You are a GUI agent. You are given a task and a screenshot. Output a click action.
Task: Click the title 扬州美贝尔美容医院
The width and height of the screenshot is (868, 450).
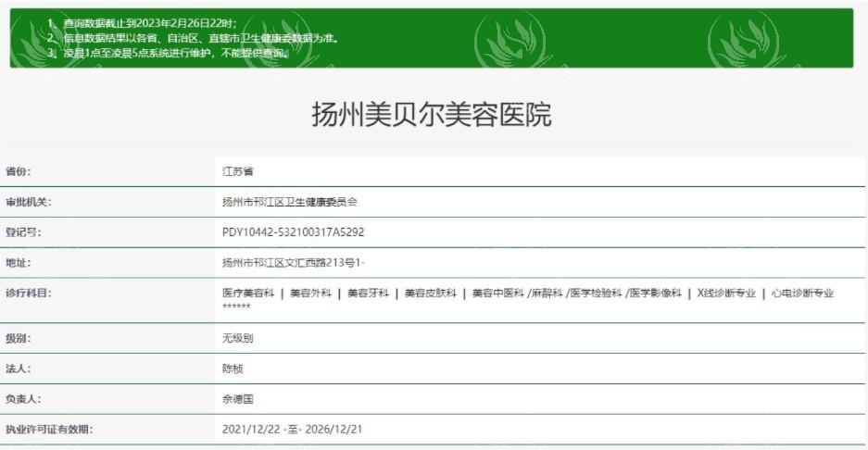432,115
